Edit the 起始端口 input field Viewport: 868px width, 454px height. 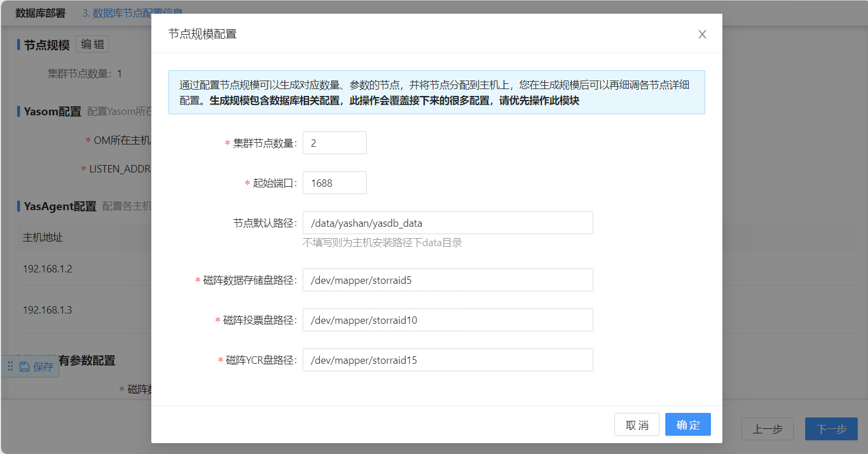point(335,183)
